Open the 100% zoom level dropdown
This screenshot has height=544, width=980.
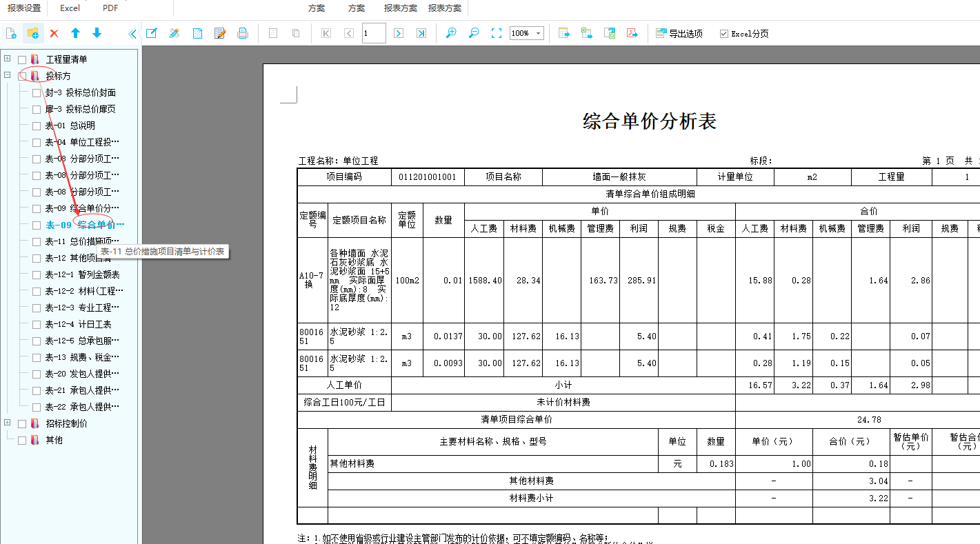pyautogui.click(x=539, y=33)
